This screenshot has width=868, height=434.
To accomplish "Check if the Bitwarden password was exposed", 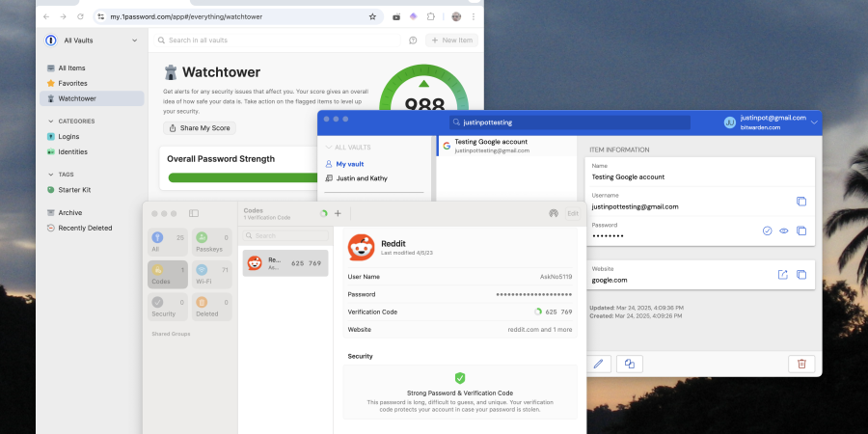I will (768, 231).
